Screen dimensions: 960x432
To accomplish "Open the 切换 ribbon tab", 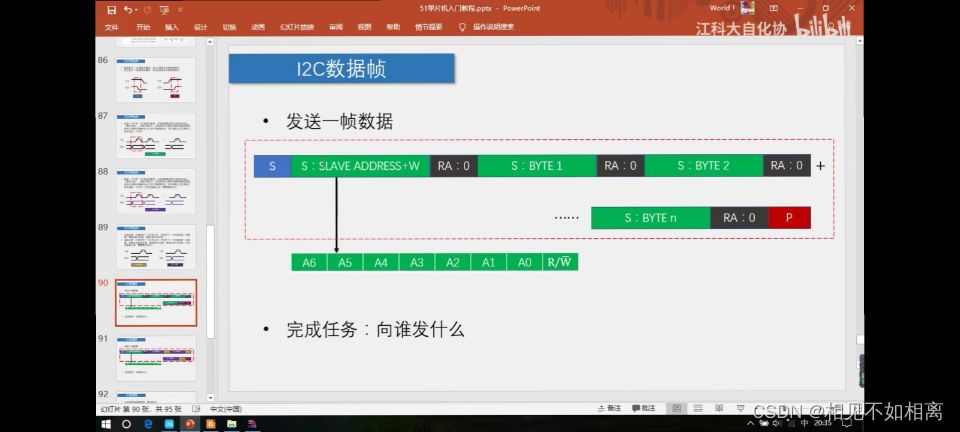I will tap(229, 27).
